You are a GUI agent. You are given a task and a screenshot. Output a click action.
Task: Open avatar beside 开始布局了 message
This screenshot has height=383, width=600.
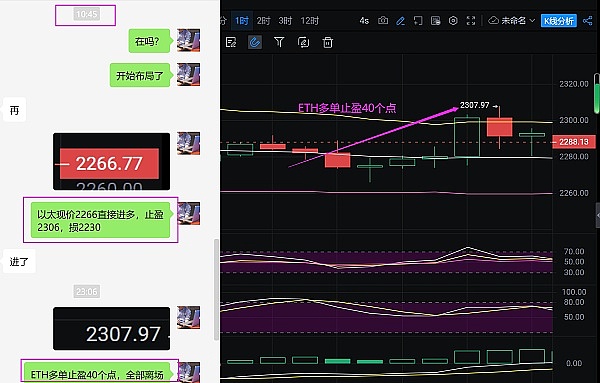click(188, 75)
